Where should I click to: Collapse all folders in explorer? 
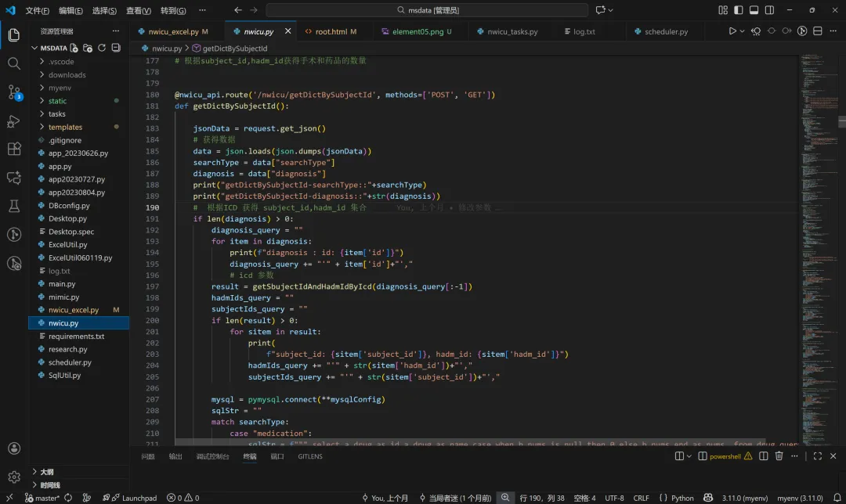pos(116,48)
